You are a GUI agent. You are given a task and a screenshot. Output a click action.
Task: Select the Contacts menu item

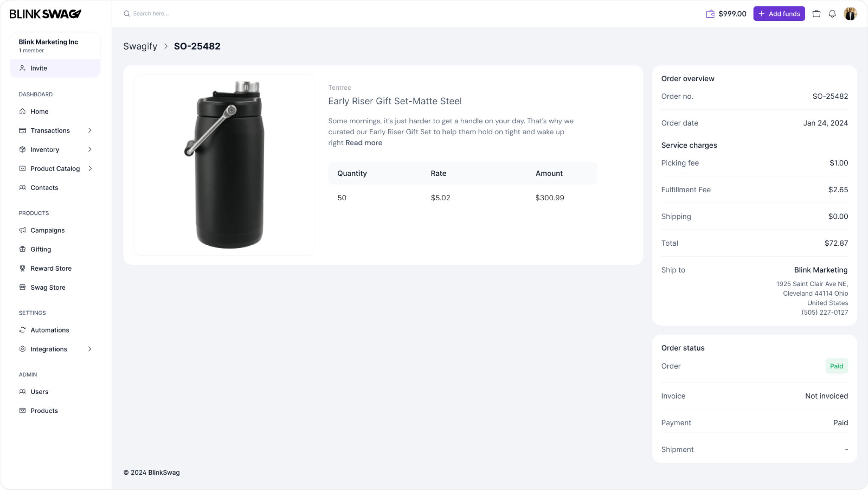(44, 188)
